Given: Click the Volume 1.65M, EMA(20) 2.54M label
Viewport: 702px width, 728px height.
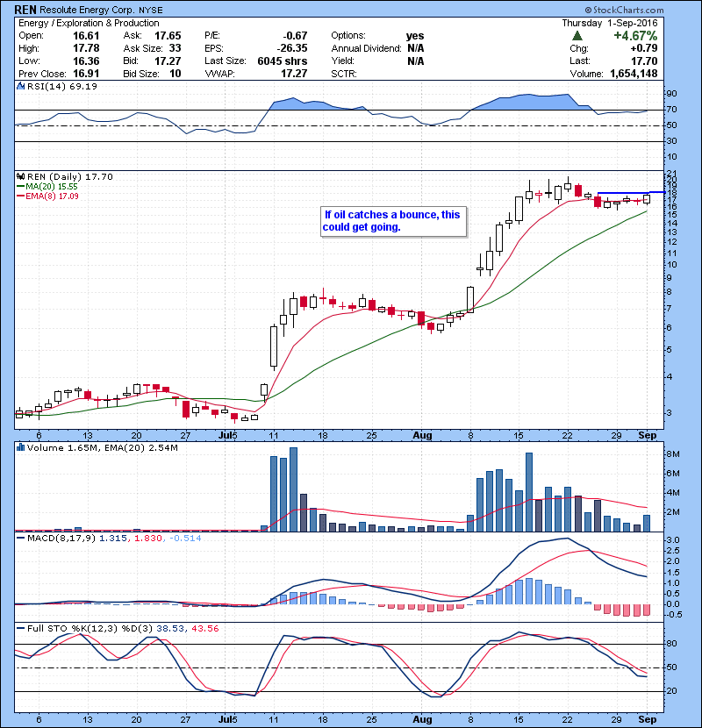Looking at the screenshot, I should [102, 448].
